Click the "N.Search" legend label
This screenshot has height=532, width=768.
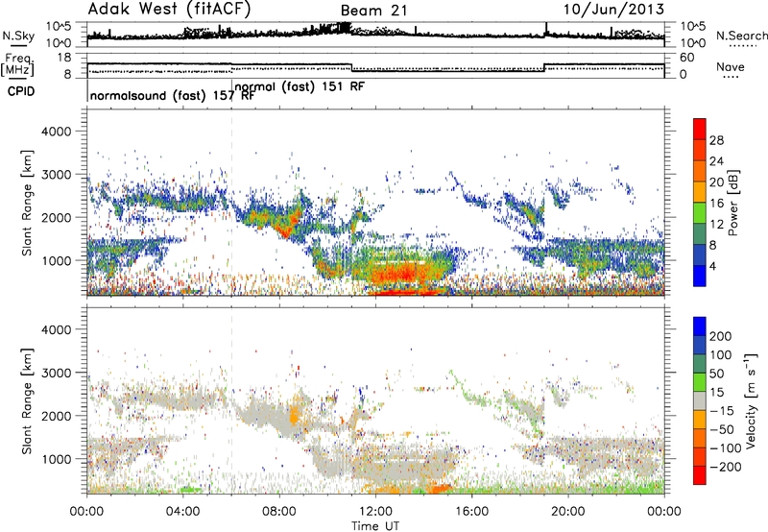[x=741, y=36]
